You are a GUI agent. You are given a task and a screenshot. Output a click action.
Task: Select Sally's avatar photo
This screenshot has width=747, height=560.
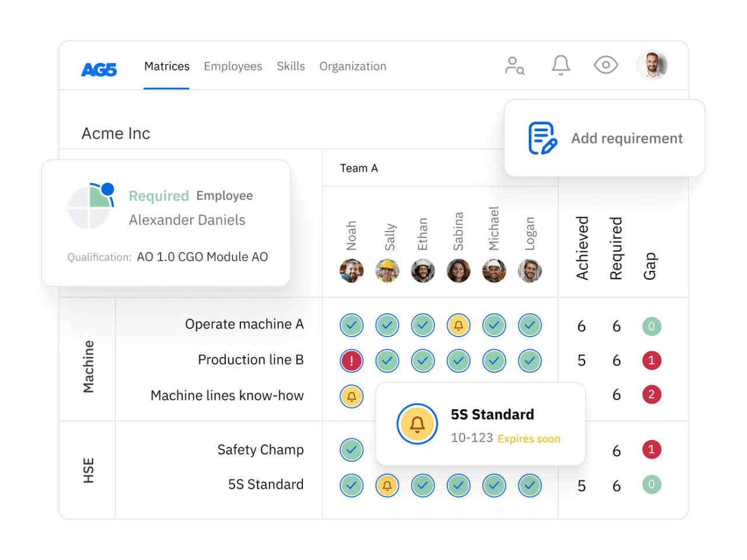388,271
